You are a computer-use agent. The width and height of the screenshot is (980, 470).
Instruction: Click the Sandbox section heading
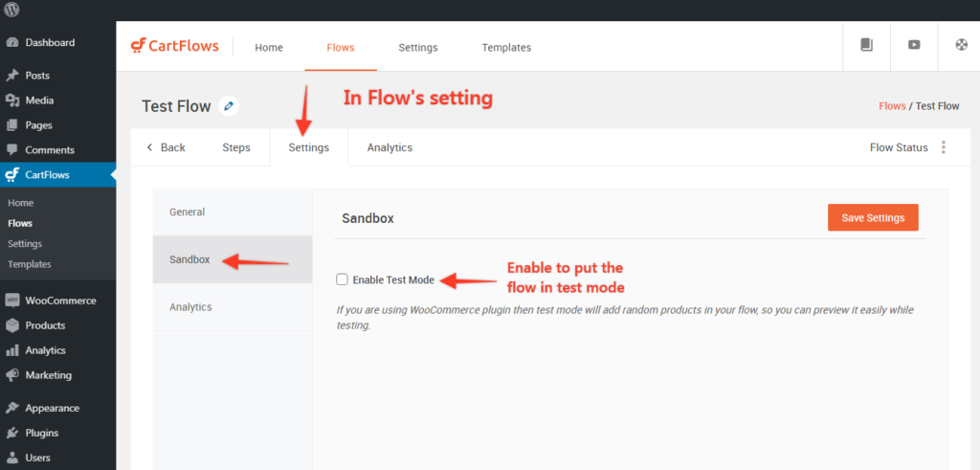pos(367,218)
